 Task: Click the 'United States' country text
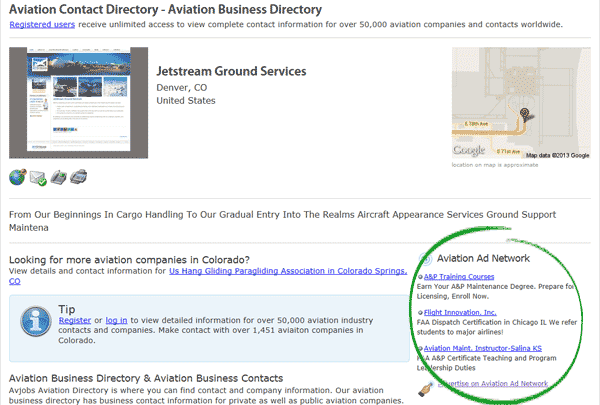[x=186, y=101]
